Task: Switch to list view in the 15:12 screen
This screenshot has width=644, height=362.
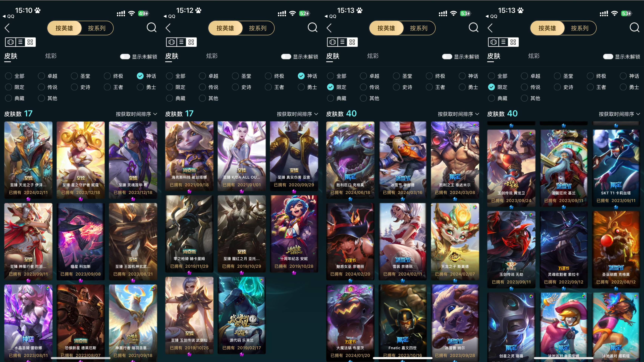Action: (181, 42)
